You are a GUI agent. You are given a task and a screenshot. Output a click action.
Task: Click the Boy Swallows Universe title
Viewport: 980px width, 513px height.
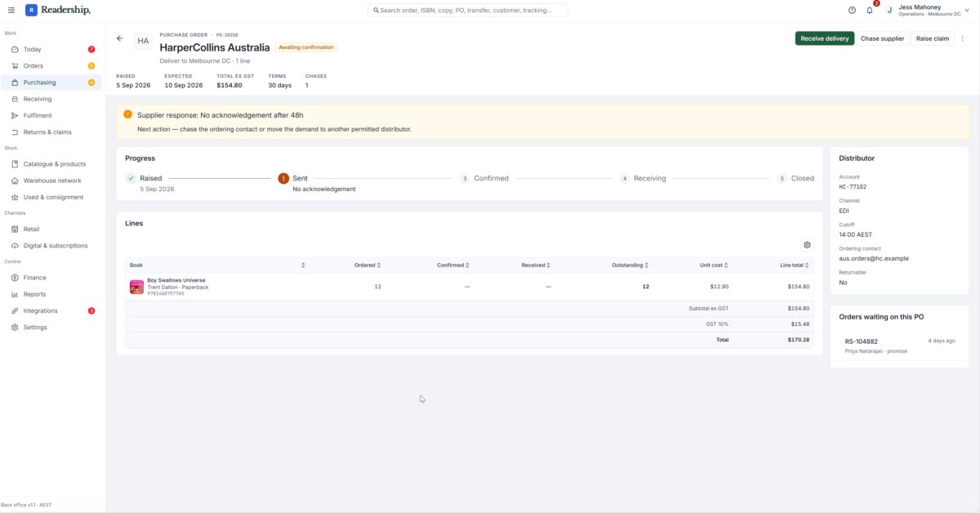(176, 280)
